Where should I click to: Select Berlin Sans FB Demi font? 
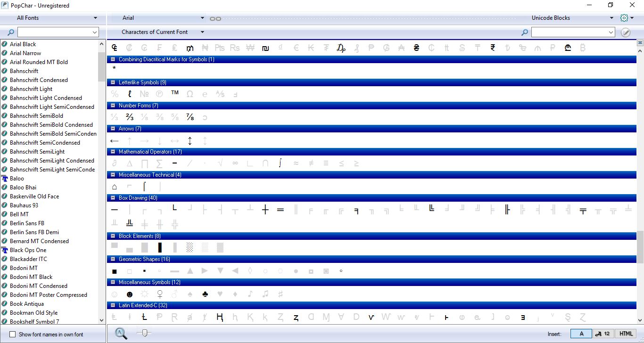coord(34,232)
